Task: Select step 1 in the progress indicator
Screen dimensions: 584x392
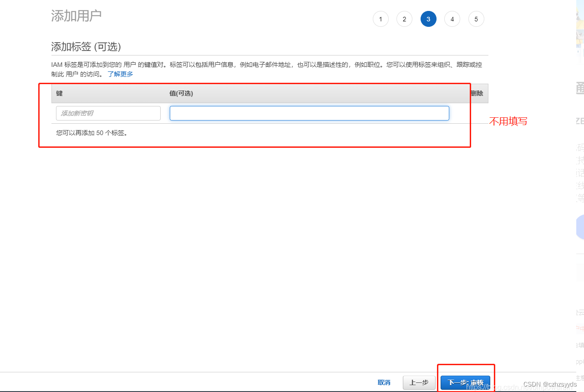Action: click(x=381, y=19)
